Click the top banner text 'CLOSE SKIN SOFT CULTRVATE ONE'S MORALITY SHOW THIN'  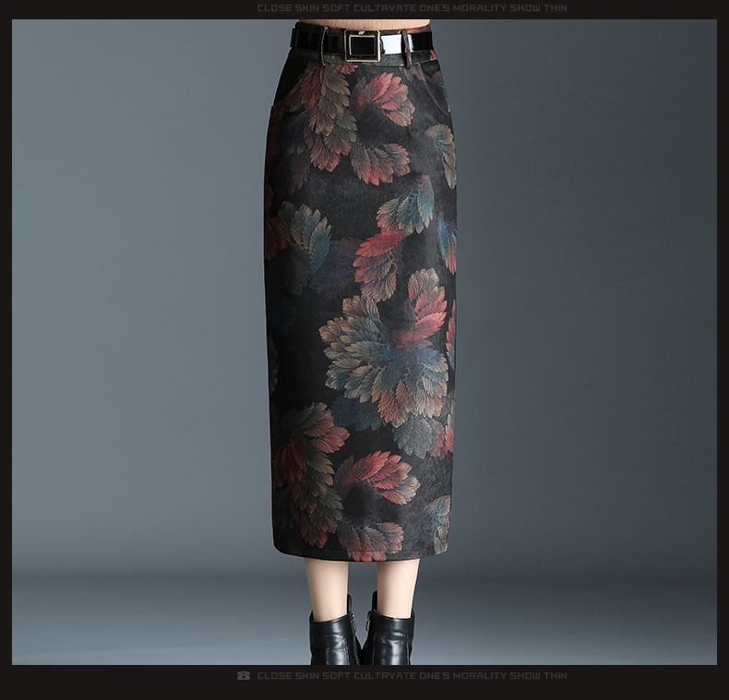pos(412,8)
